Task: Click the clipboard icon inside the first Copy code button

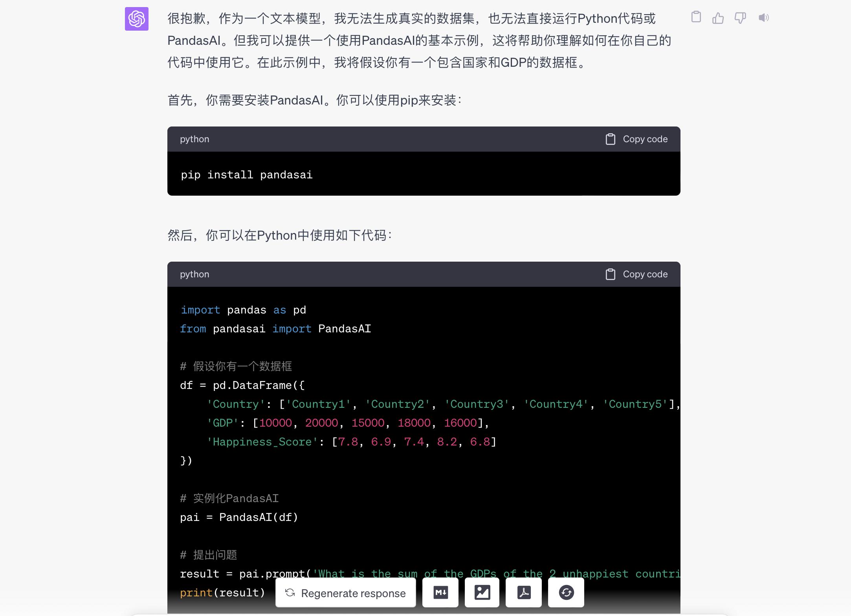Action: [x=610, y=139]
